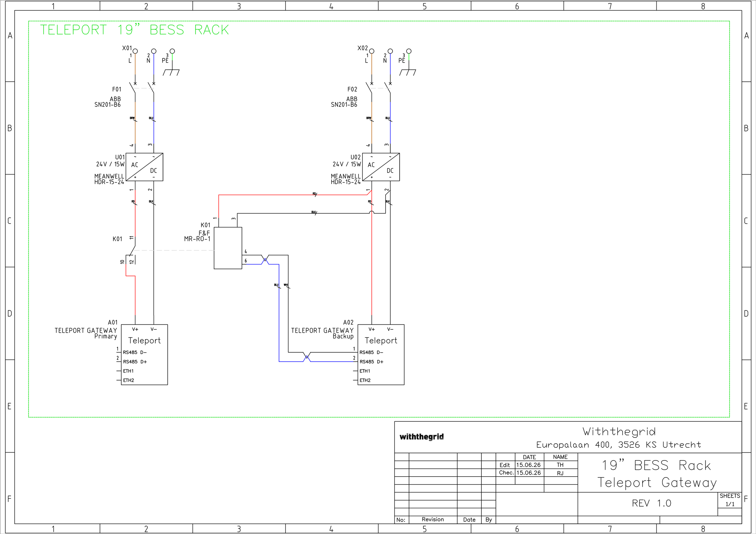The image size is (756, 534).
Task: Select ETH1 port on A02 gateway
Action: click(365, 371)
